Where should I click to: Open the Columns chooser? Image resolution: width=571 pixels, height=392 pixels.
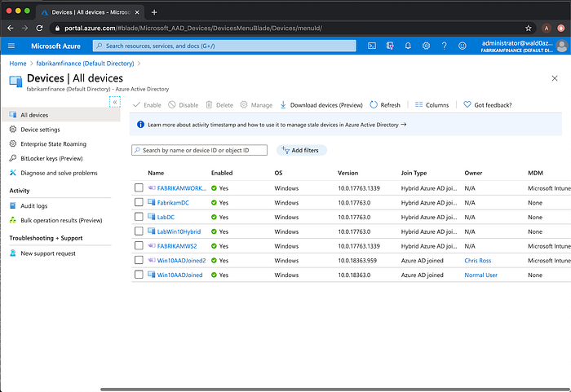(432, 105)
